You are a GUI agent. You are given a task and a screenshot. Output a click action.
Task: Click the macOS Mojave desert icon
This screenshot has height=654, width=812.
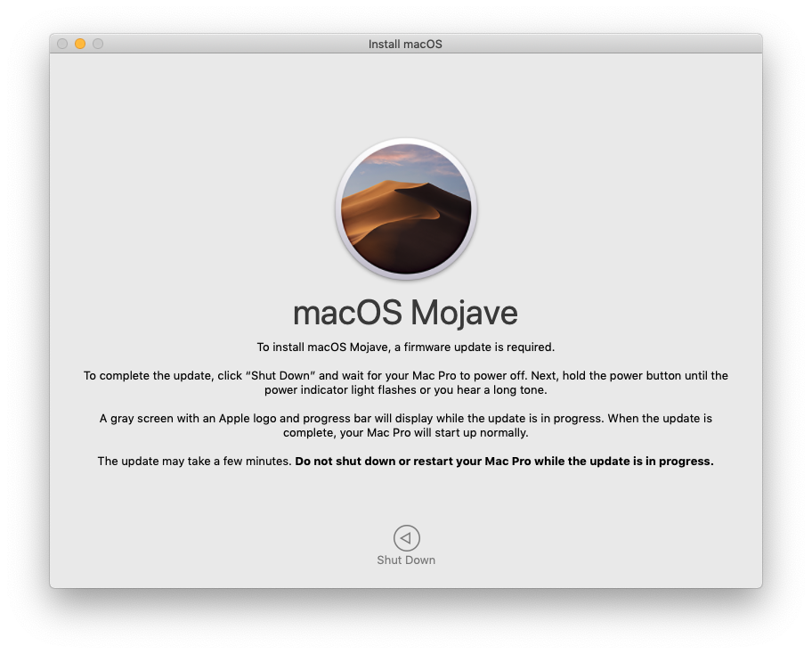click(x=406, y=208)
